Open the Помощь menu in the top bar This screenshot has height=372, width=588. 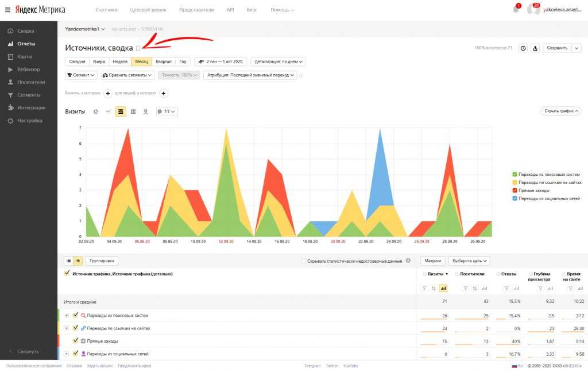[283, 10]
